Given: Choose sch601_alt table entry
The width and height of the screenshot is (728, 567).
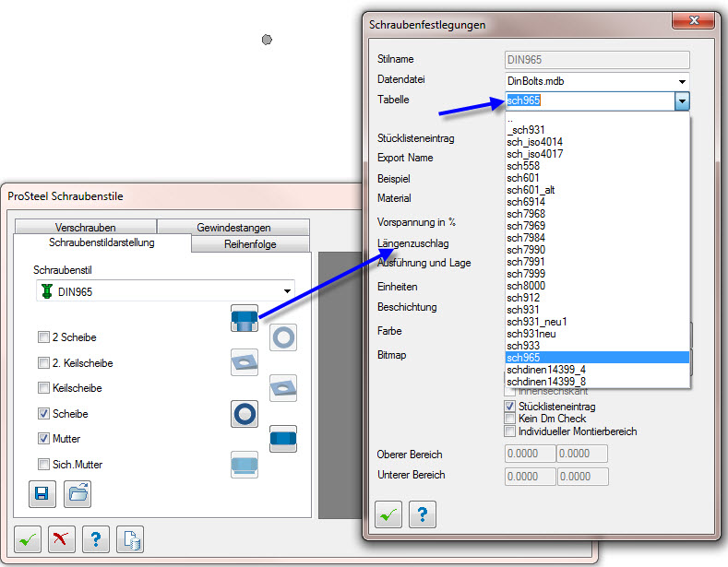Looking at the screenshot, I should click(597, 190).
